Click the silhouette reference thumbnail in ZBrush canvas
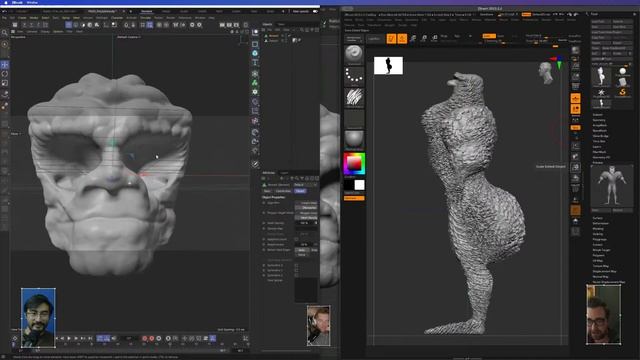The height and width of the screenshot is (360, 640). [x=388, y=66]
